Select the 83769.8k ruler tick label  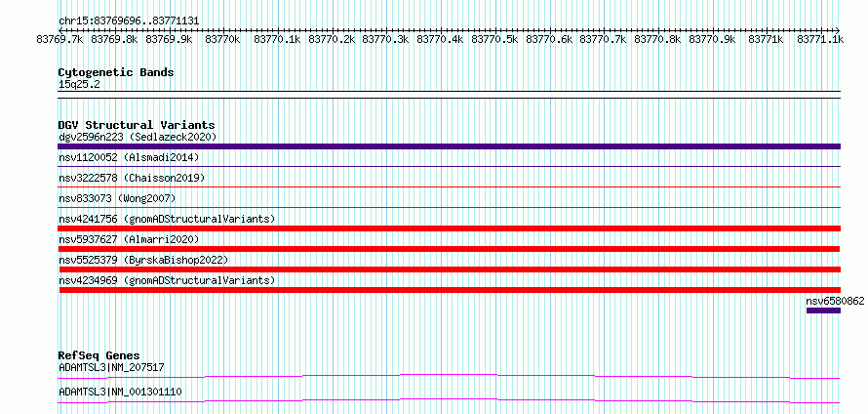point(114,39)
